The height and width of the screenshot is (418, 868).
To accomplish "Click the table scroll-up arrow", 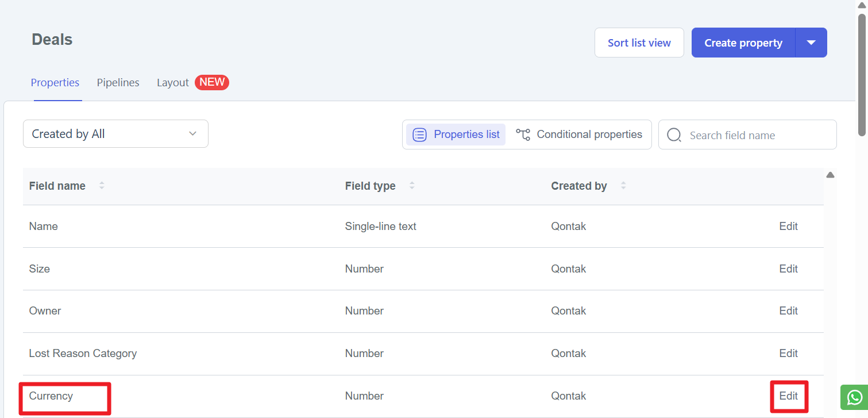I will (830, 175).
